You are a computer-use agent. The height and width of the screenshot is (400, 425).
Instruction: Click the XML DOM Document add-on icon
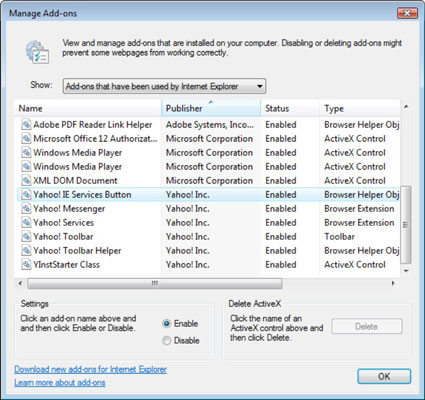26,181
